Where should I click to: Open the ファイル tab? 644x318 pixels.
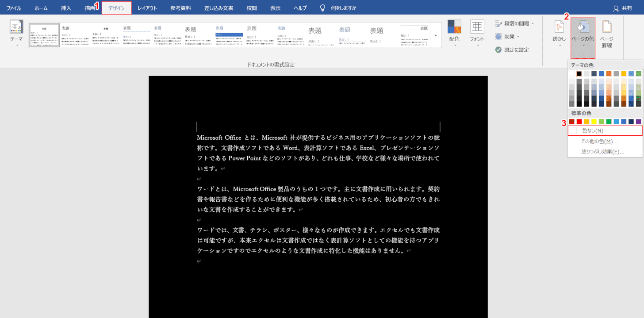(13, 8)
